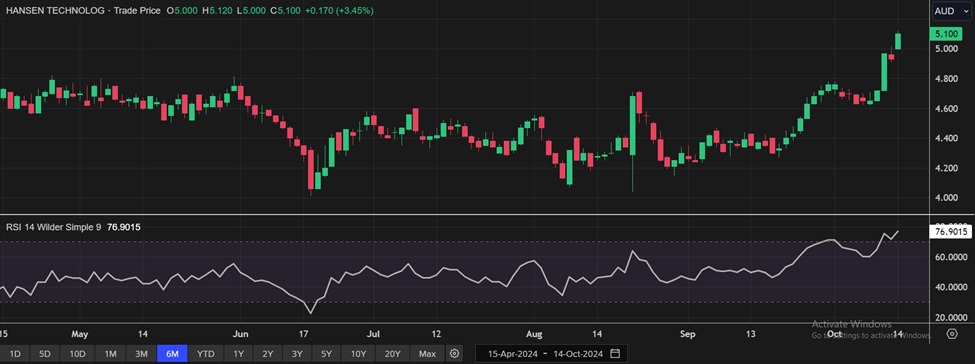Select the 5D time range button
The width and height of the screenshot is (975, 364).
[45, 354]
